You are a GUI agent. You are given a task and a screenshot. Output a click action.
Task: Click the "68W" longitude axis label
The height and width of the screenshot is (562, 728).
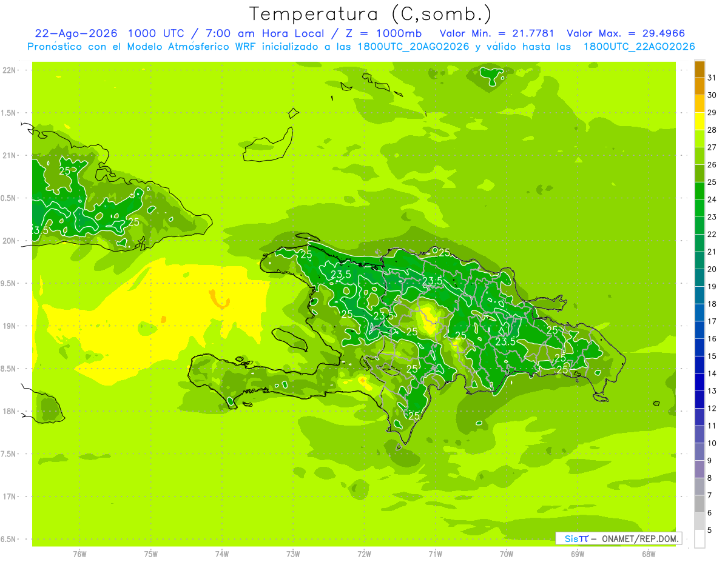point(649,554)
